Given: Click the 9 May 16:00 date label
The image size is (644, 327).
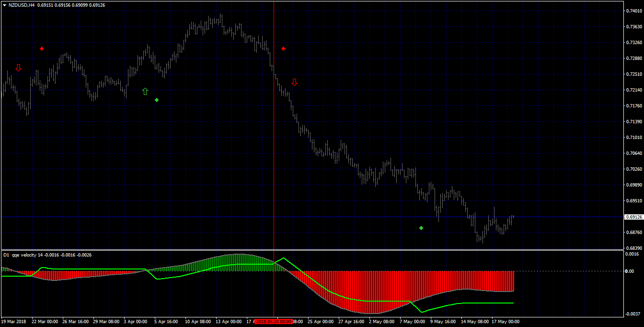Looking at the screenshot, I should click(443, 321).
